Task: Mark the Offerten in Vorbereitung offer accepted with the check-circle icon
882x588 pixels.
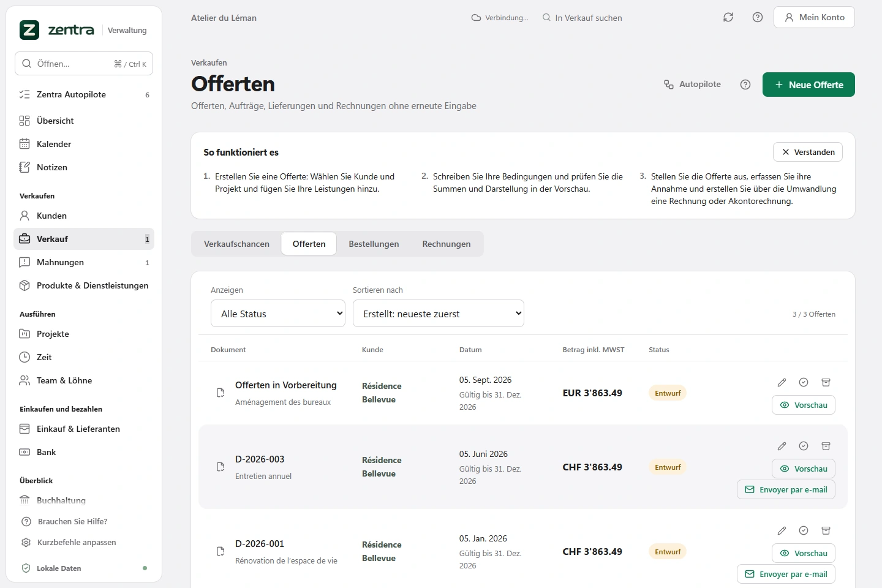Action: (804, 382)
